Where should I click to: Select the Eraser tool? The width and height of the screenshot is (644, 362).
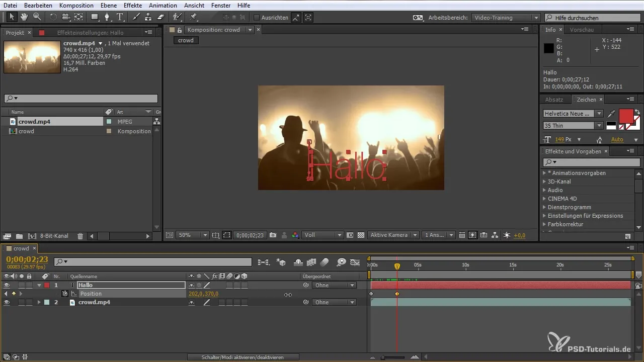tap(160, 17)
